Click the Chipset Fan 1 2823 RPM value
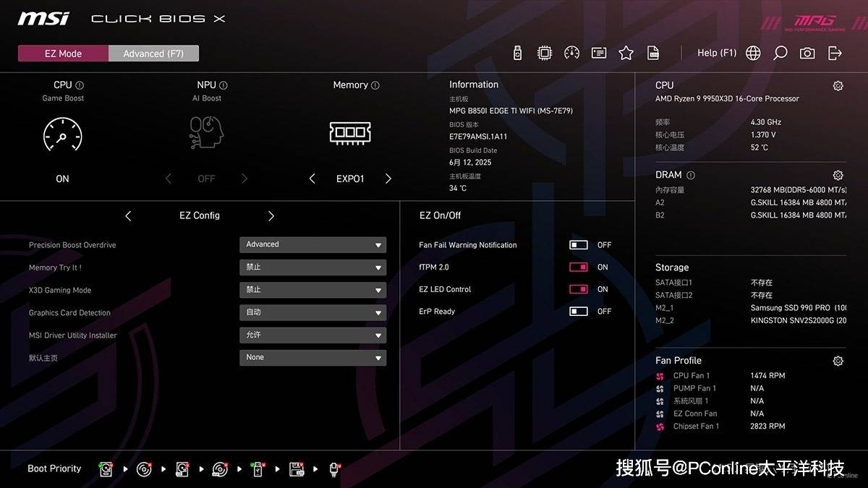Image resolution: width=868 pixels, height=488 pixels. coord(767,427)
